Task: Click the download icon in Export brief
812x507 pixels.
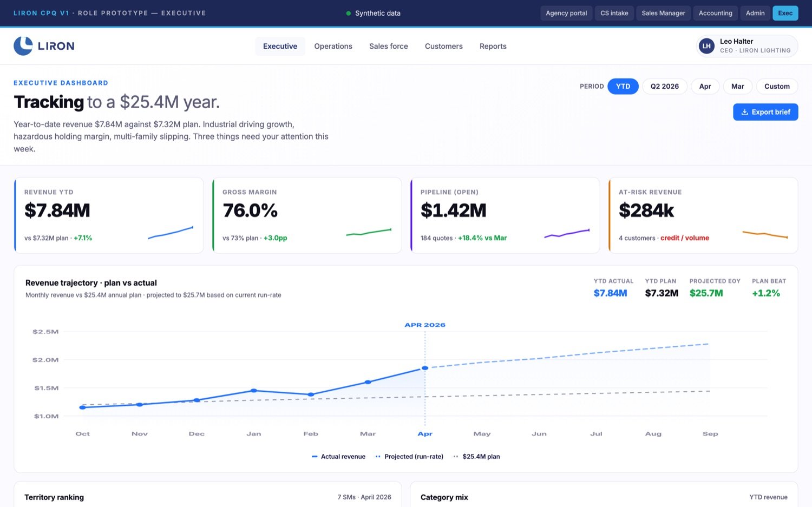Action: [745, 112]
